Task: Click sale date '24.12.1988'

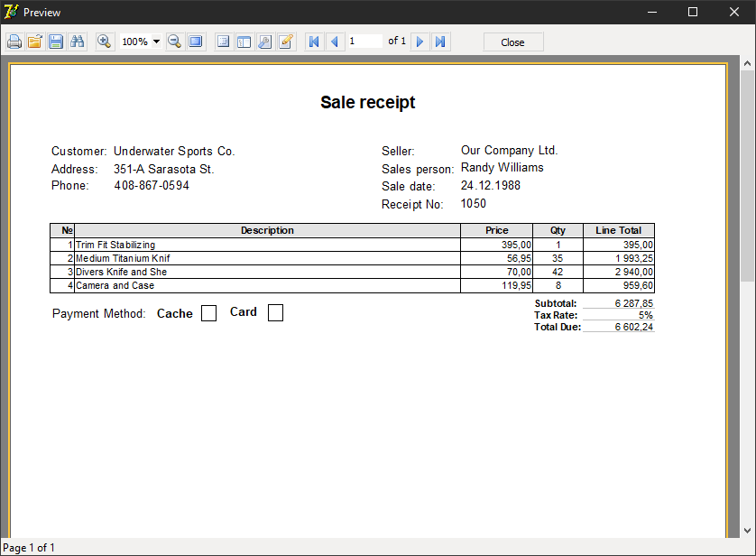Action: pos(491,186)
